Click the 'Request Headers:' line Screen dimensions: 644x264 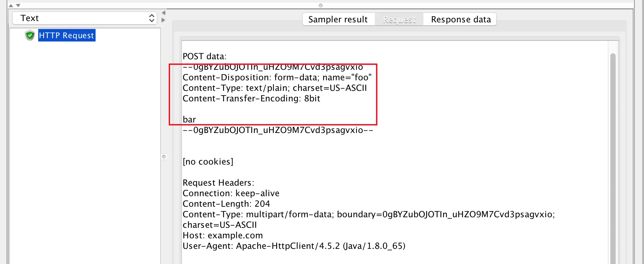(x=218, y=183)
